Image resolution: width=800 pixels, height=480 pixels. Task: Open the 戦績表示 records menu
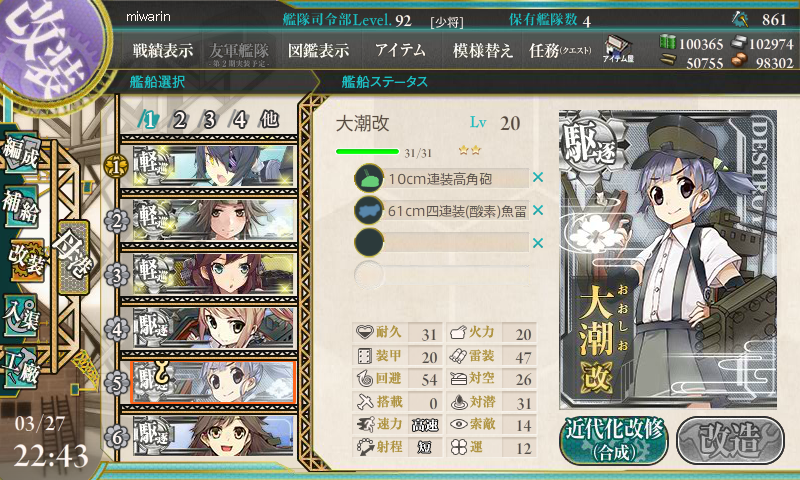click(x=163, y=50)
